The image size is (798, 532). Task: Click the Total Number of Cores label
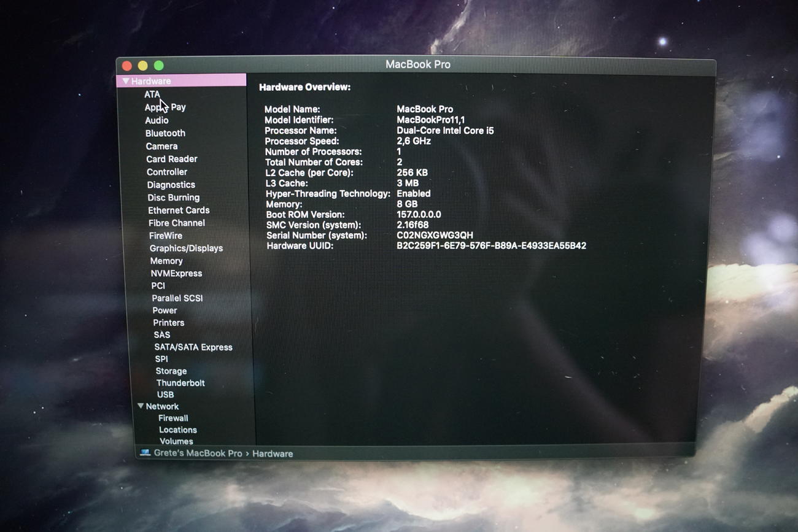(x=314, y=162)
